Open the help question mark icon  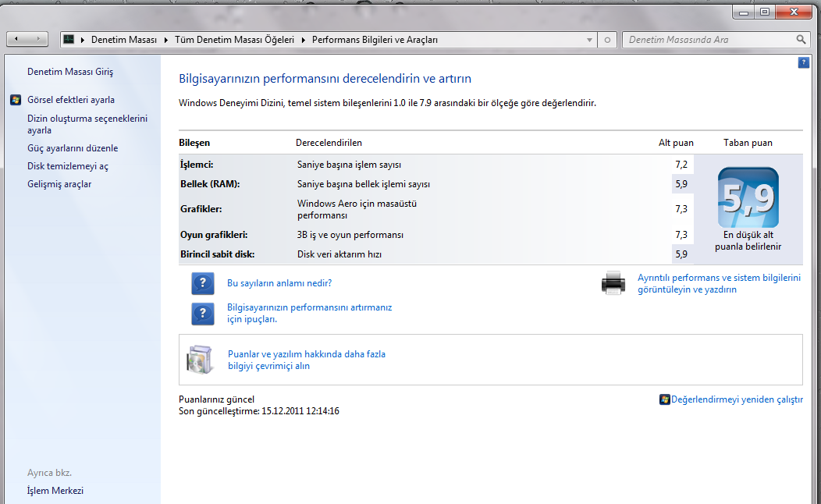point(803,62)
